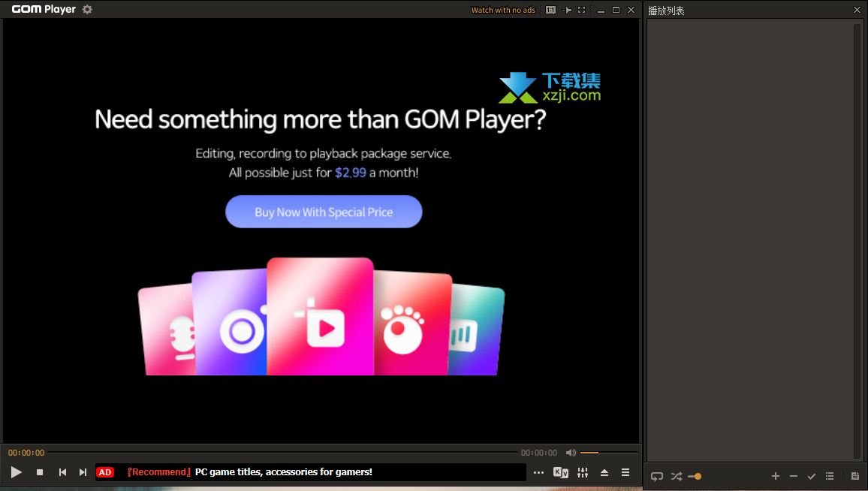Stop playback with the Stop button
The height and width of the screenshot is (491, 868).
[39, 472]
